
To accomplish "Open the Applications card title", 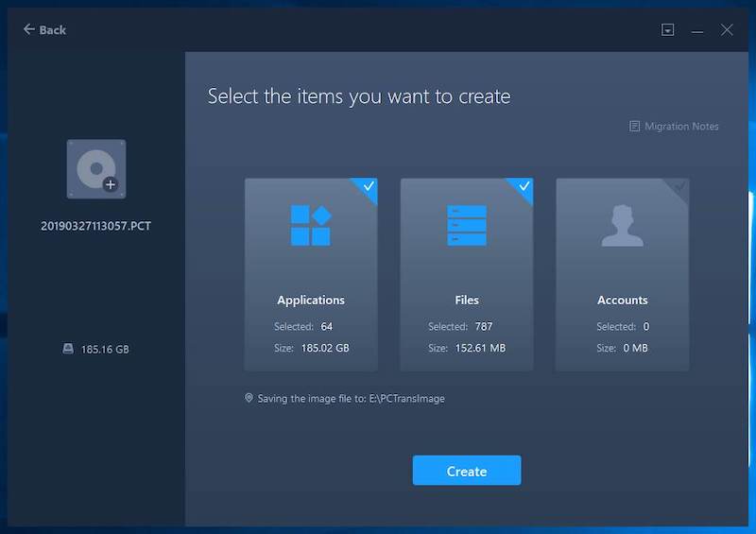I will [311, 300].
